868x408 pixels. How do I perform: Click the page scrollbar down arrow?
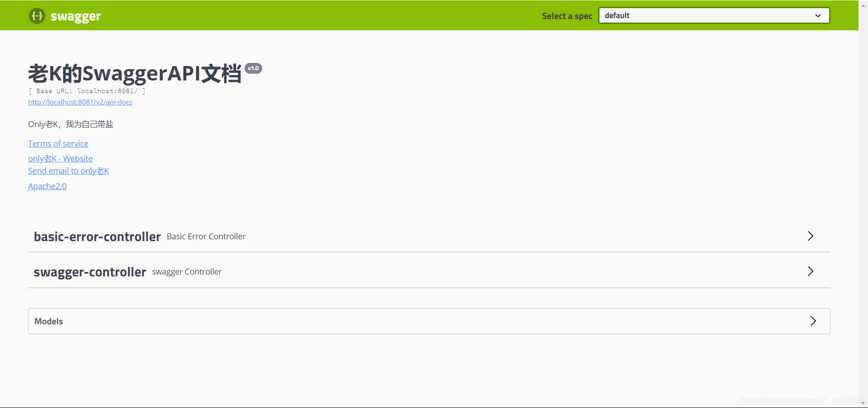(863, 403)
